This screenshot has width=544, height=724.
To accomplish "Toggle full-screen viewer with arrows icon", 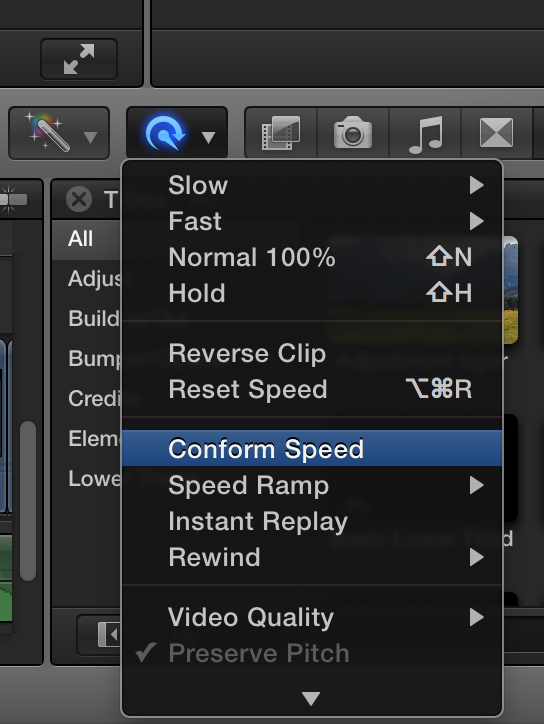I will [x=79, y=59].
